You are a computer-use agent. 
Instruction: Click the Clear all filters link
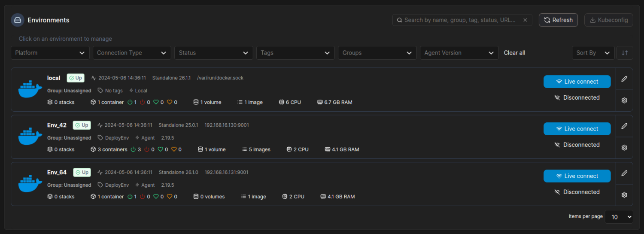(514, 53)
